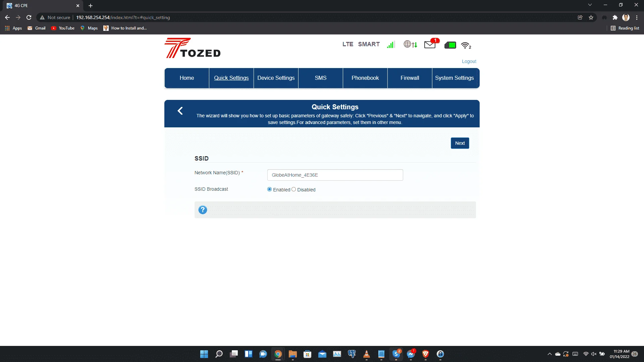This screenshot has width=644, height=362.
Task: Open the Chrome profile avatar
Action: [626, 17]
